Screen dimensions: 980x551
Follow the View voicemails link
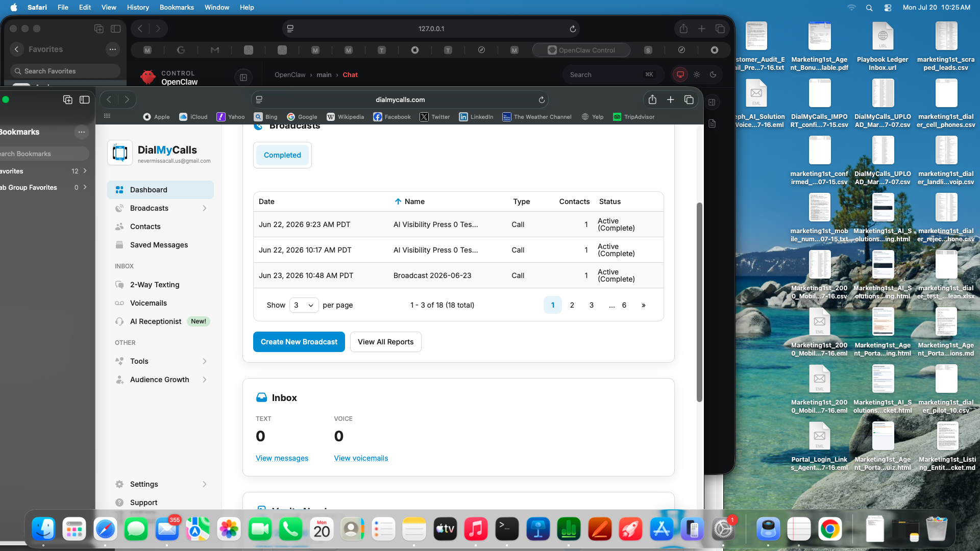pos(361,458)
